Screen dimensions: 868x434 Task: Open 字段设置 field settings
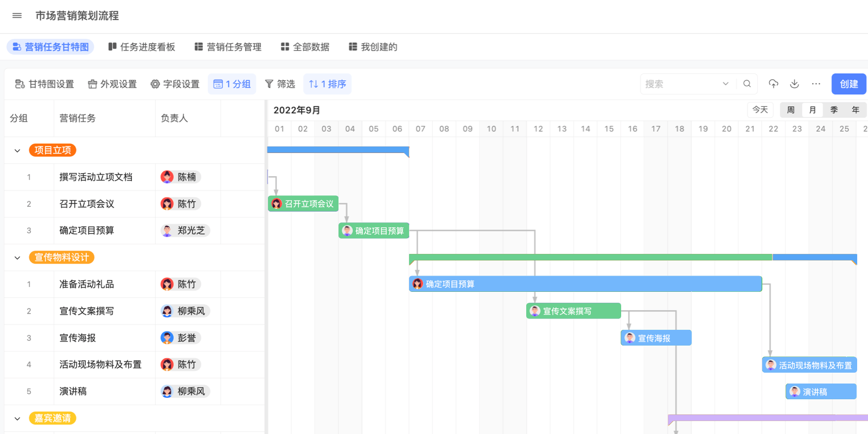pyautogui.click(x=175, y=84)
